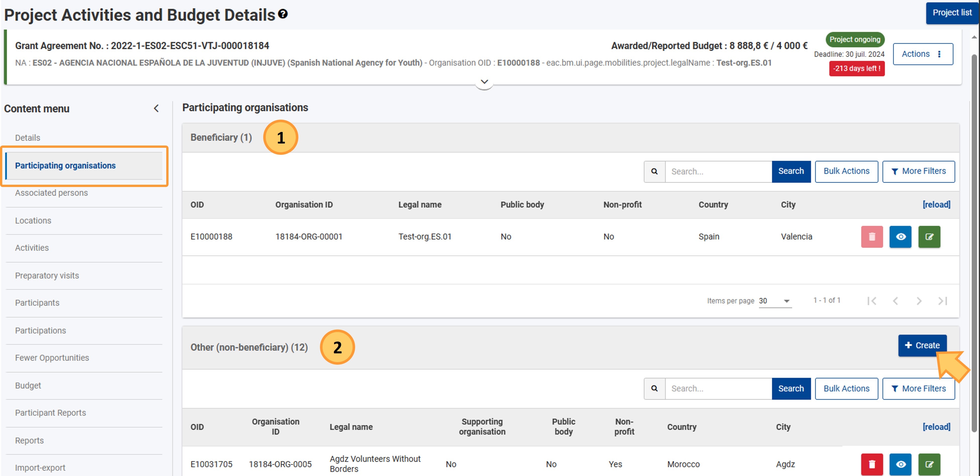This screenshot has width=980, height=476.
Task: Open Items per page dropdown
Action: coord(775,301)
